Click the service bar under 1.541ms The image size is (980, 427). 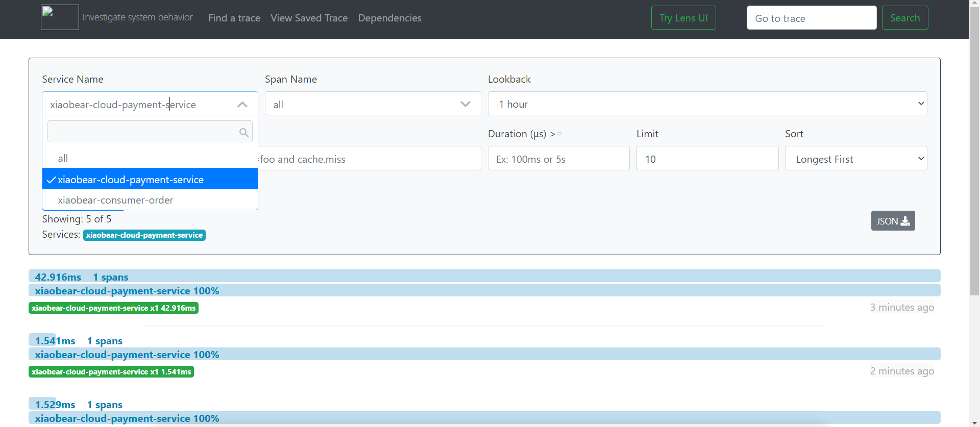484,354
